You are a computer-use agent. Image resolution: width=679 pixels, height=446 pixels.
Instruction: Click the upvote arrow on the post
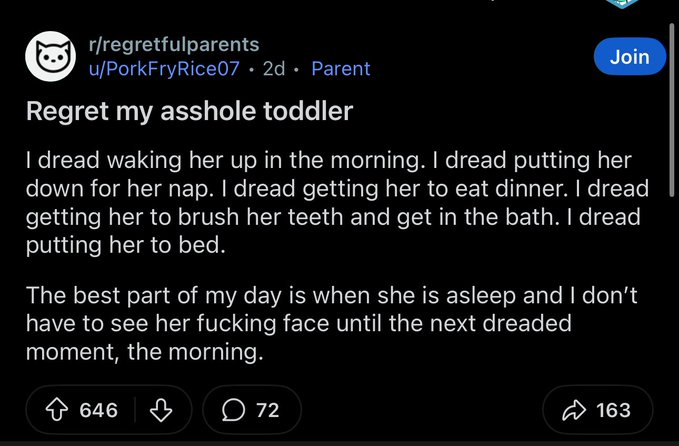point(58,410)
